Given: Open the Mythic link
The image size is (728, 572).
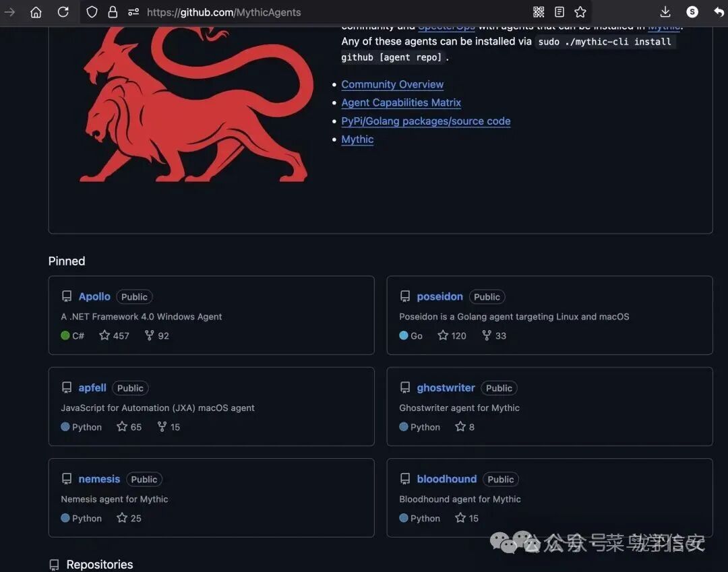Looking at the screenshot, I should click(x=357, y=139).
